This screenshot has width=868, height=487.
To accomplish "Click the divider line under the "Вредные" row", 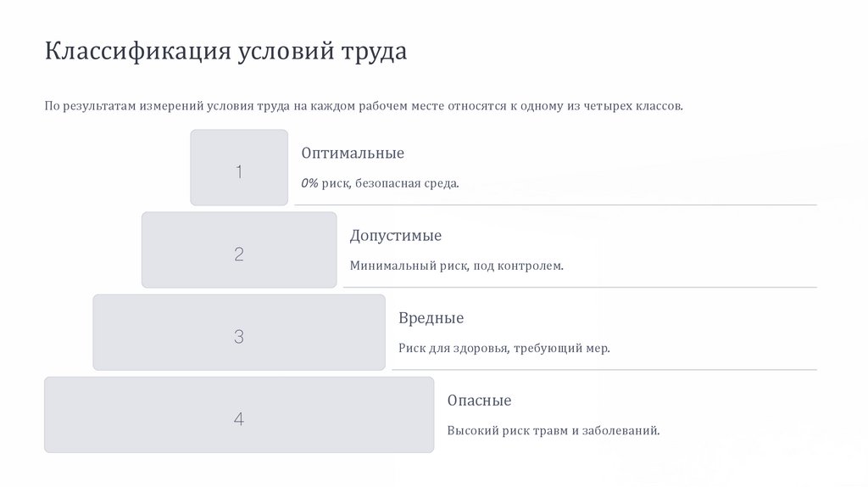I will [604, 370].
